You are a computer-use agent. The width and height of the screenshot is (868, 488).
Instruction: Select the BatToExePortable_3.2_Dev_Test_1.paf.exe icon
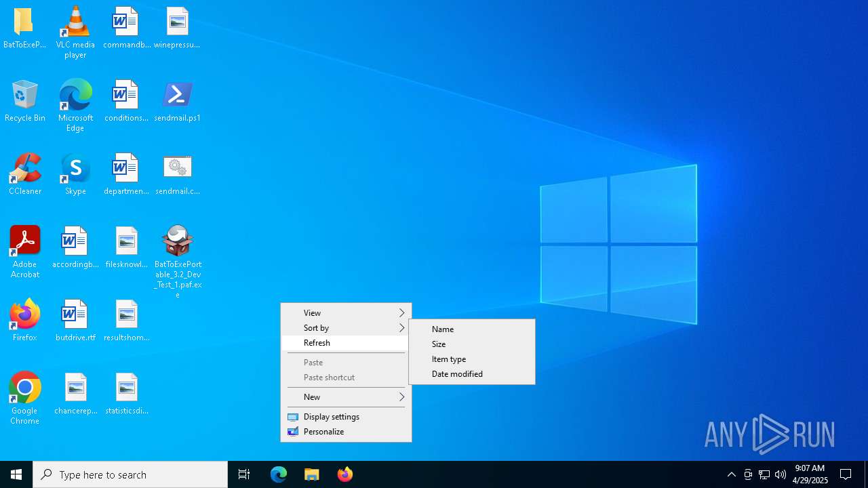pyautogui.click(x=177, y=241)
